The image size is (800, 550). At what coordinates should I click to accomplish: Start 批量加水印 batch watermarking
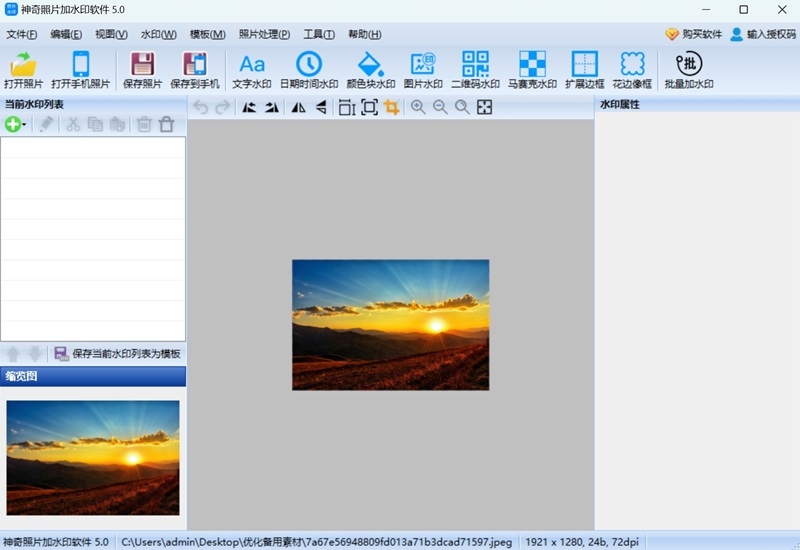pyautogui.click(x=689, y=70)
